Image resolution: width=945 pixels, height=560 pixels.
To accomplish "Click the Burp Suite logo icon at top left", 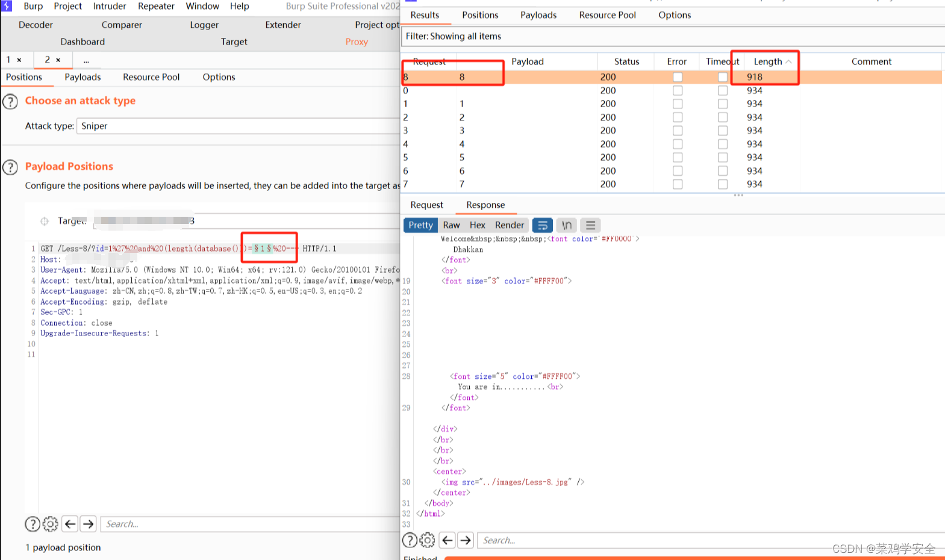I will (x=7, y=6).
